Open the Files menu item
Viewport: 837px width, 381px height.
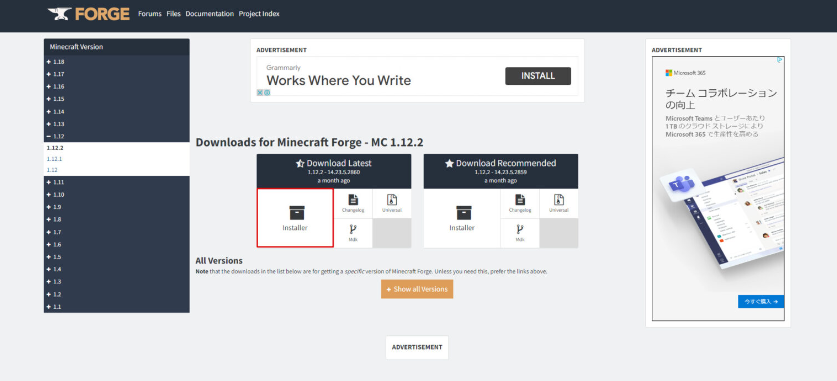click(173, 14)
